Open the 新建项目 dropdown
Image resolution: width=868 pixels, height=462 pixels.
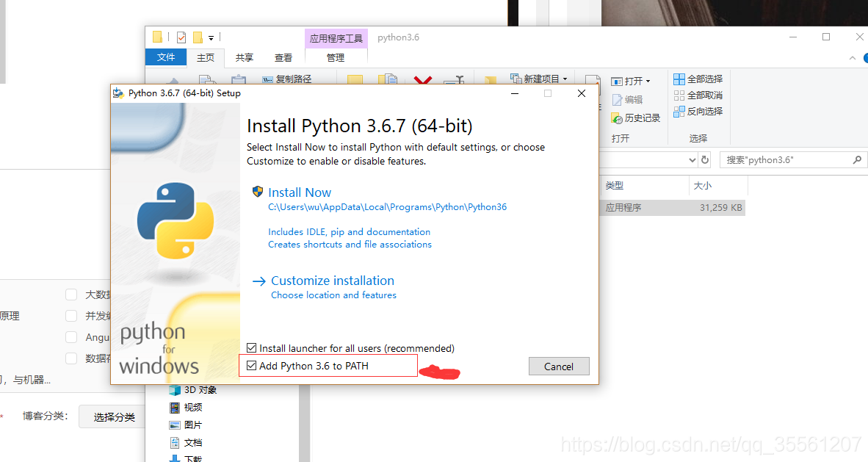539,79
